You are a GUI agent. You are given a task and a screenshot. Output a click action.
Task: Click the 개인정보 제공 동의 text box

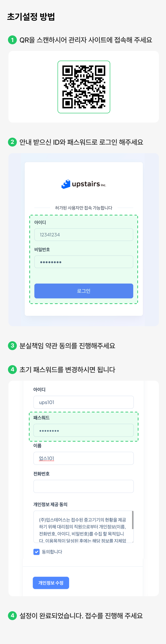click(83, 526)
